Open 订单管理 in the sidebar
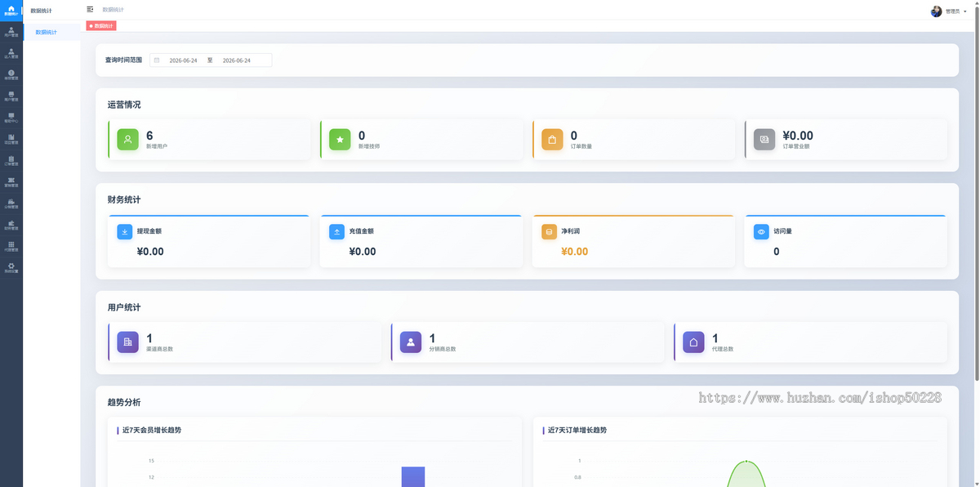The height and width of the screenshot is (487, 980). [11, 160]
